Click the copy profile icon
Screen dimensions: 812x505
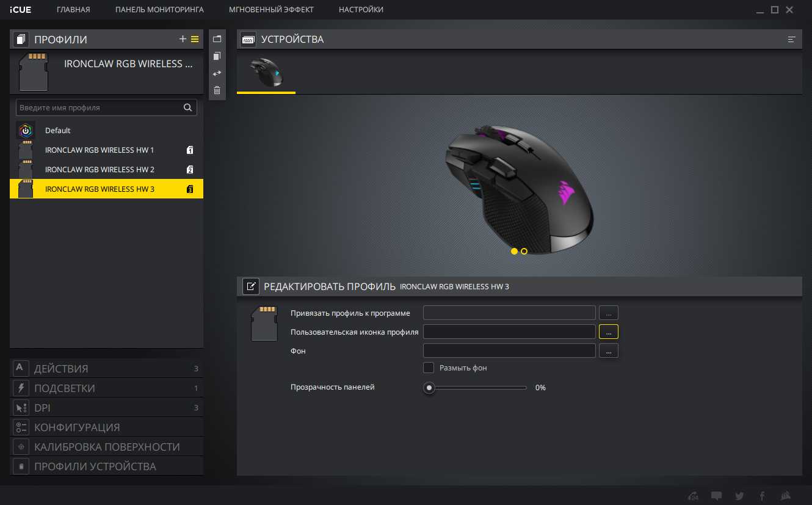pos(217,56)
